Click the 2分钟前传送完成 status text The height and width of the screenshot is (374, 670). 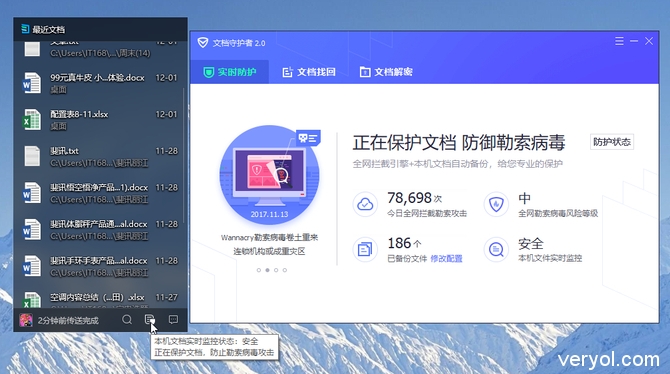click(68, 321)
